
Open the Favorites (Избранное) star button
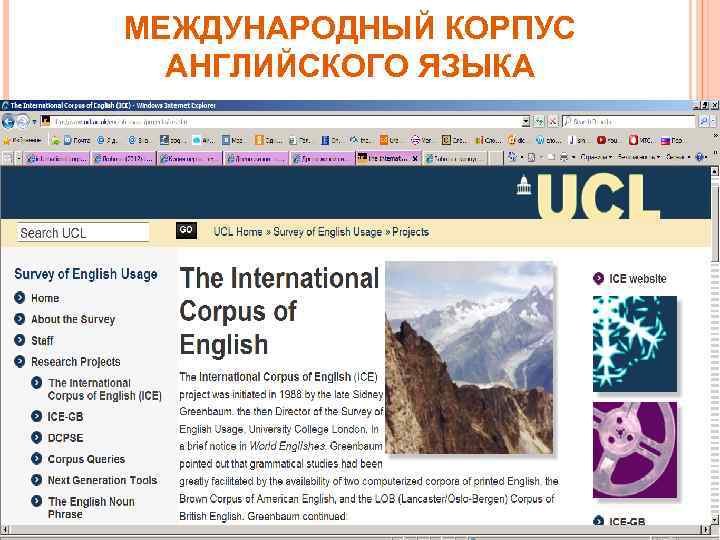(x=23, y=140)
